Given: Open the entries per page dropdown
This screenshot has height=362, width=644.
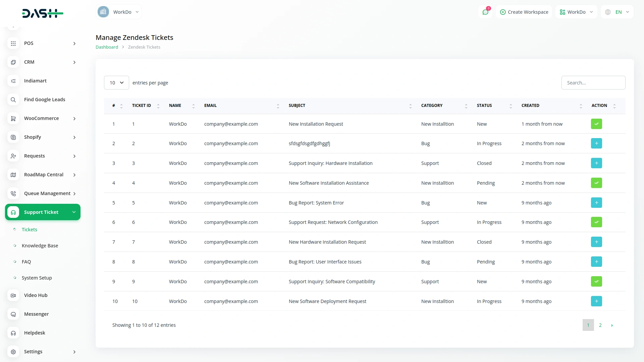Looking at the screenshot, I should click(116, 82).
